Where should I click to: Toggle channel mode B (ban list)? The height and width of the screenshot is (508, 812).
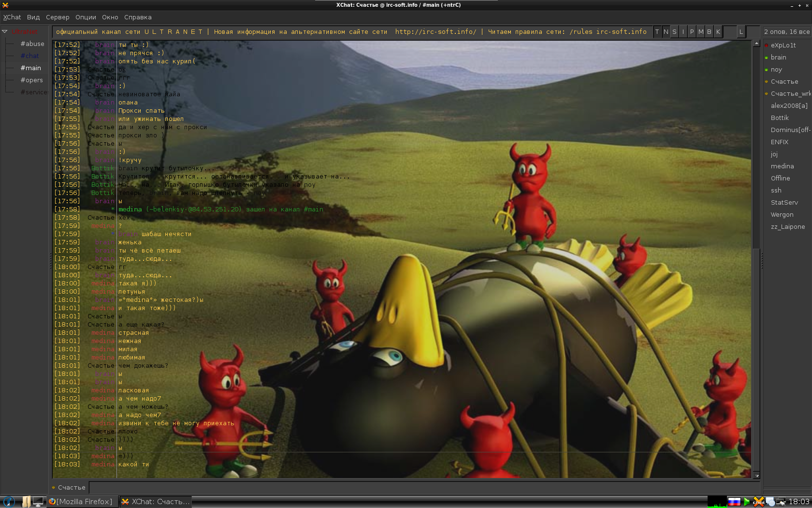709,32
